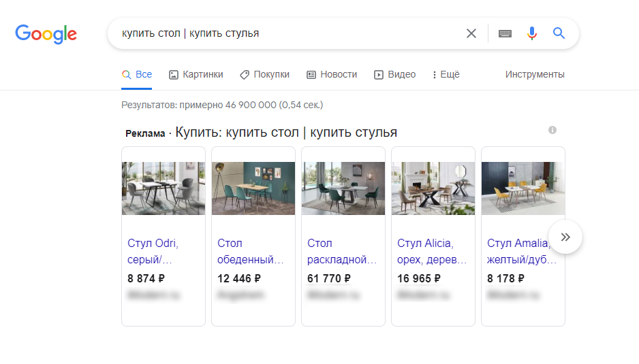Screen dimensions: 639x364
Task: Select the Все results tab
Action: [136, 75]
